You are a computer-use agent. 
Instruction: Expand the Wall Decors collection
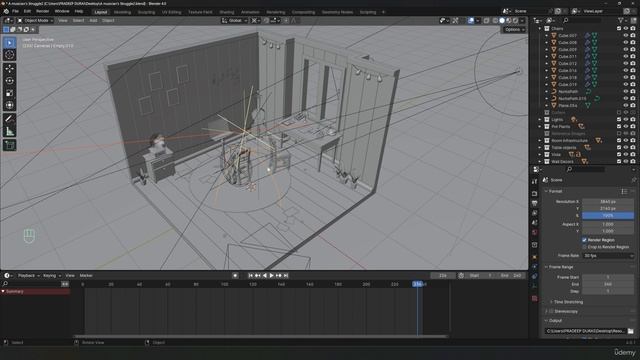click(540, 162)
